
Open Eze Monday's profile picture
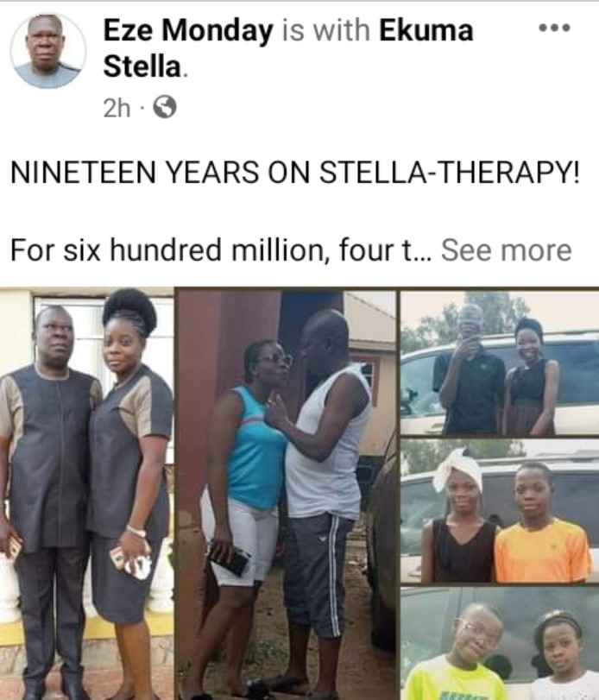[x=47, y=51]
